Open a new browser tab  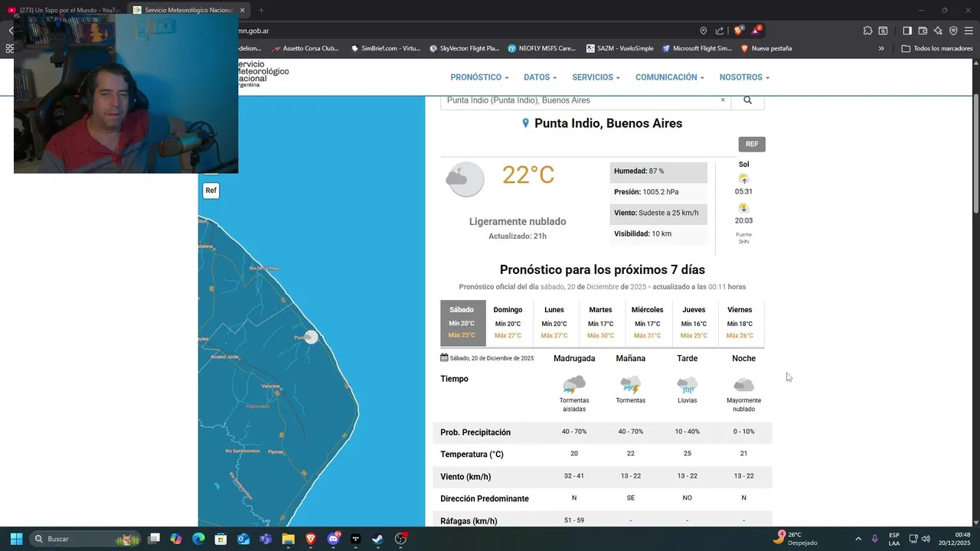261,10
